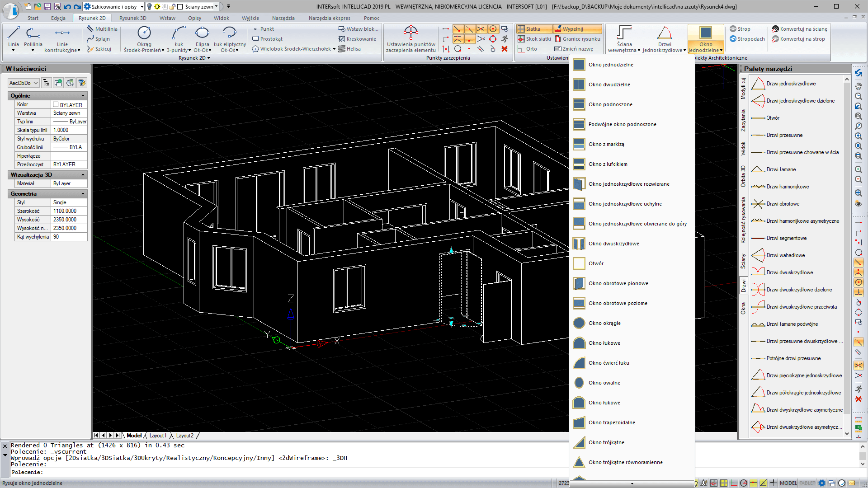Choose Okno trapezoidalne from the menu
Viewport: 868px width, 488px height.
pos(610,422)
